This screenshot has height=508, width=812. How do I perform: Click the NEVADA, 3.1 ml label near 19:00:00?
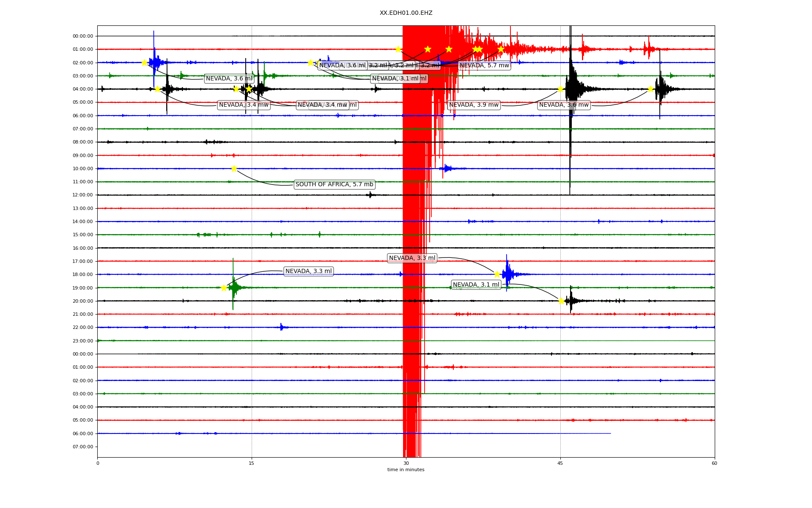476,284
